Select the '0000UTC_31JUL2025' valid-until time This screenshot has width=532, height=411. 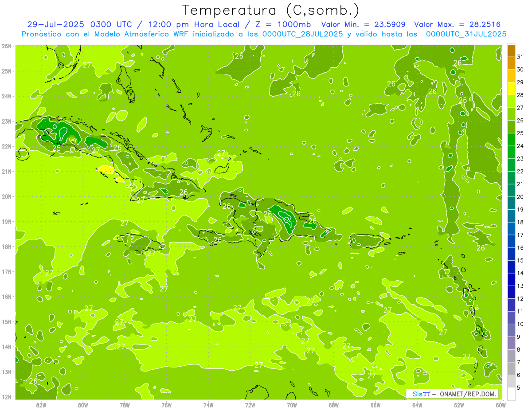[x=466, y=34]
